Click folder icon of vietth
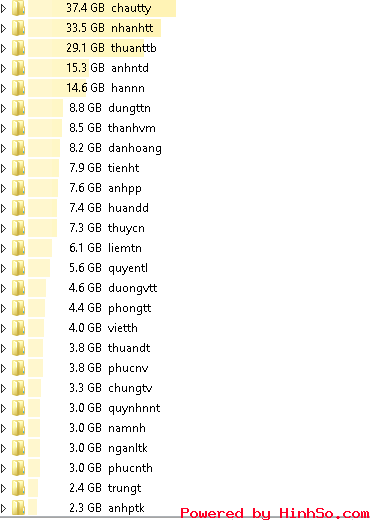Screen dimensions: 370x520 tap(18, 328)
